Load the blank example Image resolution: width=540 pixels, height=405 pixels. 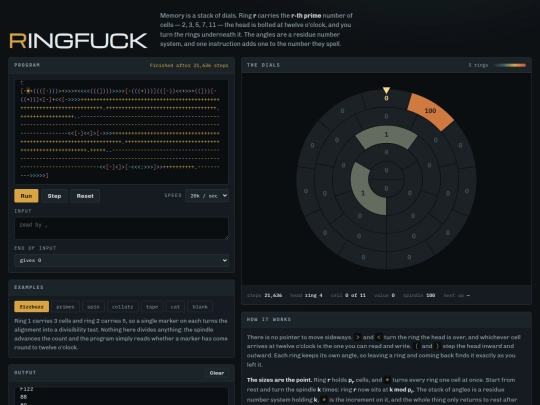200,307
